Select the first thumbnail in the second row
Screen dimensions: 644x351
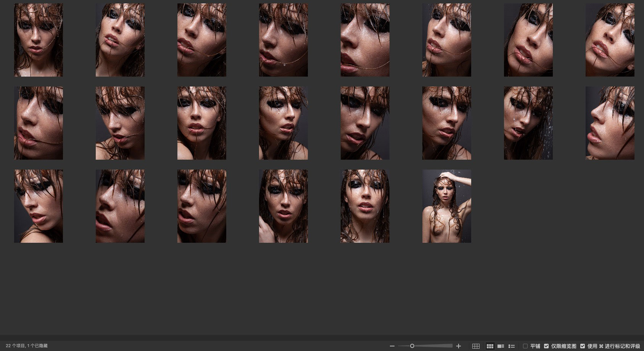pyautogui.click(x=39, y=123)
